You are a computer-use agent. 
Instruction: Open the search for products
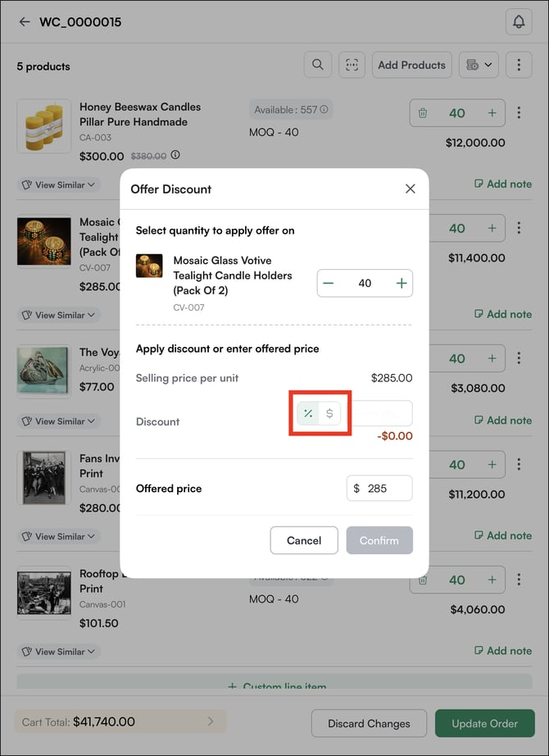[318, 64]
